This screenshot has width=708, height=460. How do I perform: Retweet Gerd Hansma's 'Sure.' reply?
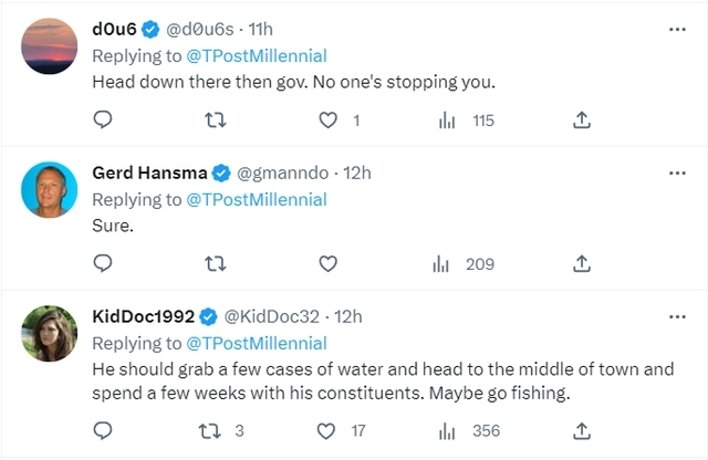click(x=213, y=264)
